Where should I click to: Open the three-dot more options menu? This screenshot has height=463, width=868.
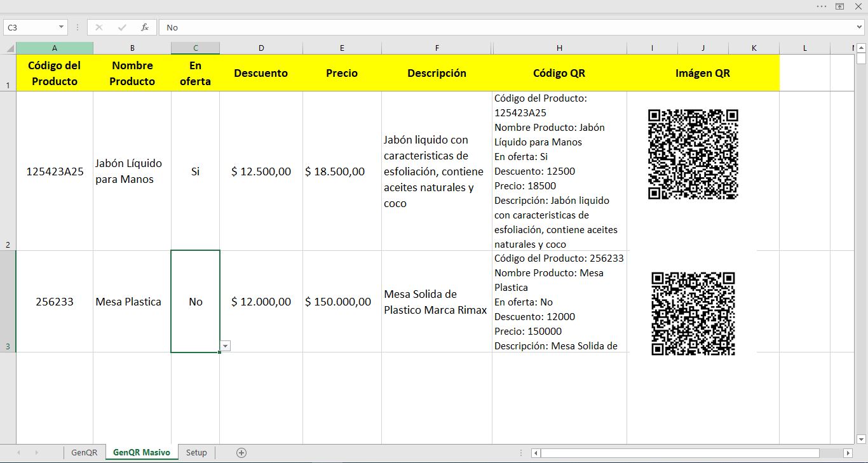(822, 6)
